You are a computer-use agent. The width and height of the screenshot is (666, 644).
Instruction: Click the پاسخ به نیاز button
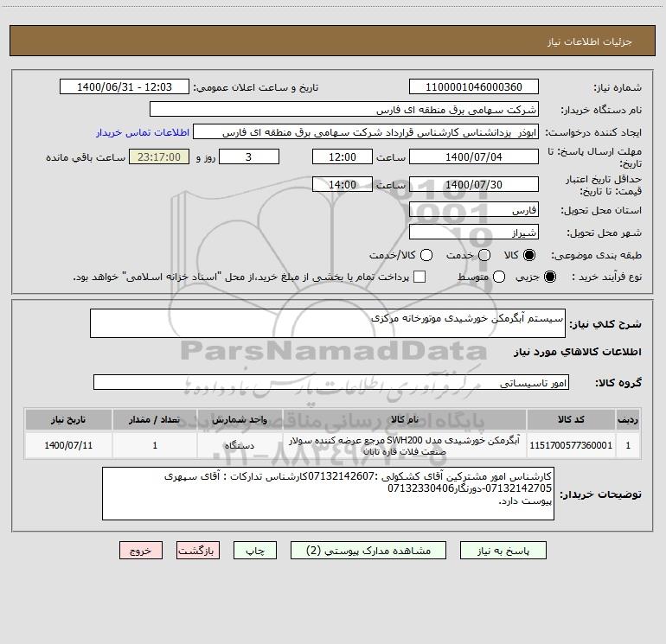pos(503,551)
